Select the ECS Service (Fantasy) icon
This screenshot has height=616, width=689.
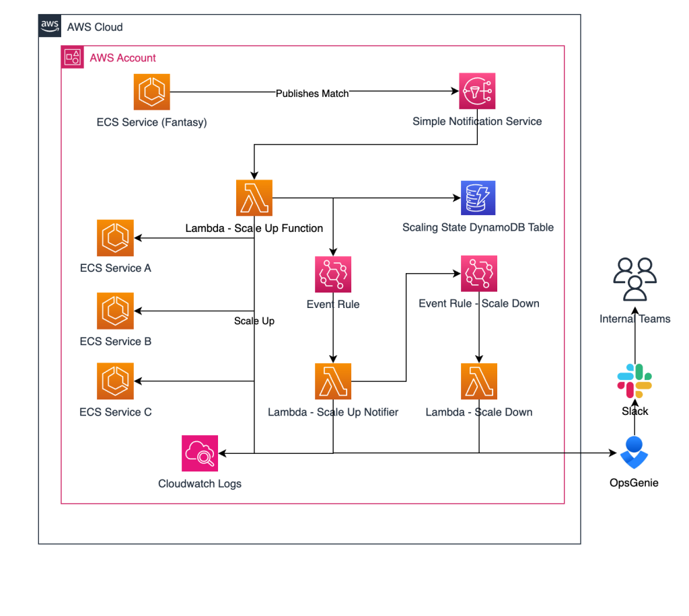151,91
